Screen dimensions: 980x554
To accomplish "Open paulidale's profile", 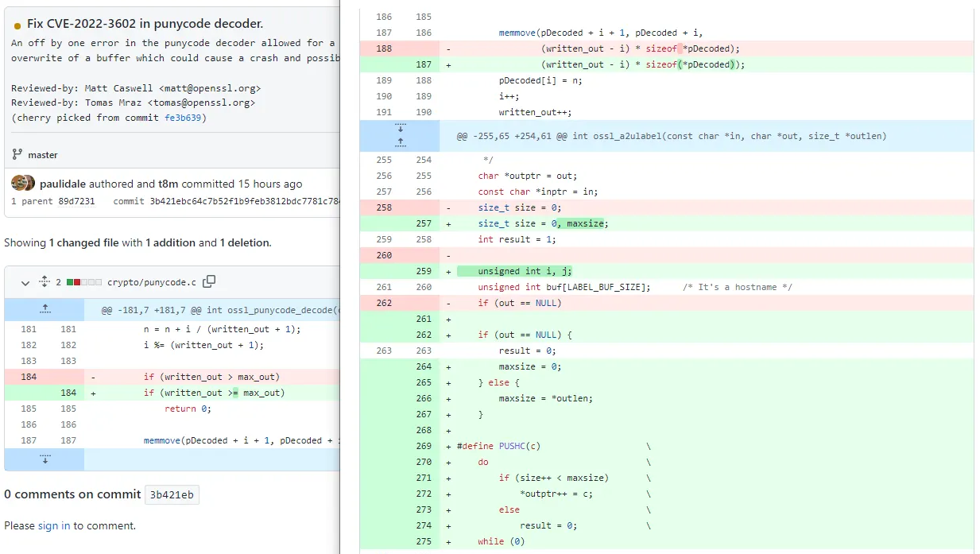I will coord(63,183).
